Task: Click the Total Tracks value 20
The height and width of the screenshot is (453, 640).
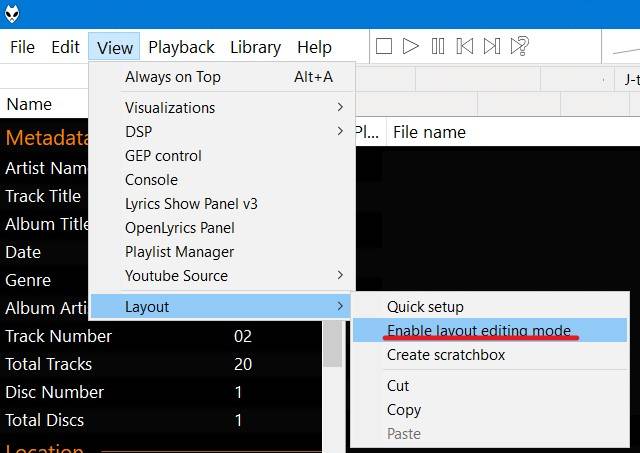Action: click(x=243, y=364)
